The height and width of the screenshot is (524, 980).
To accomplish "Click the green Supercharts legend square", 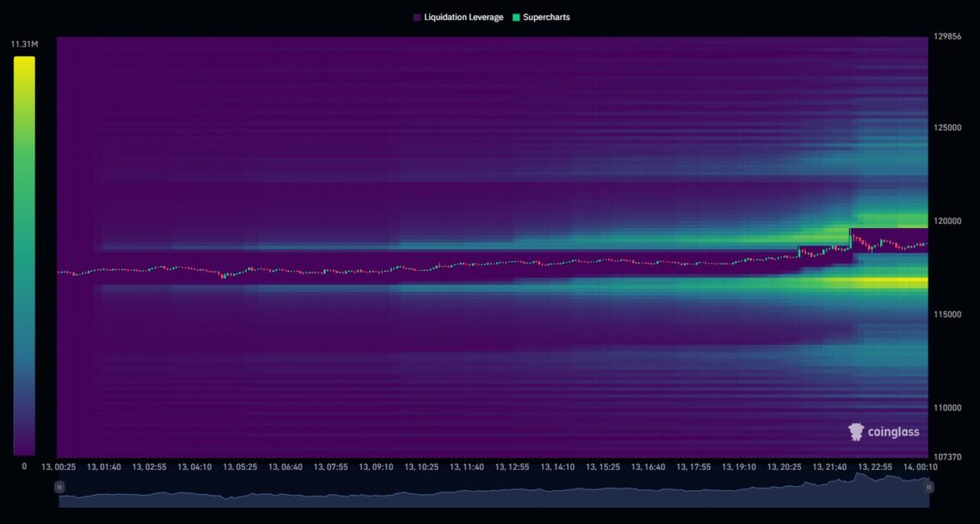I will (516, 17).
